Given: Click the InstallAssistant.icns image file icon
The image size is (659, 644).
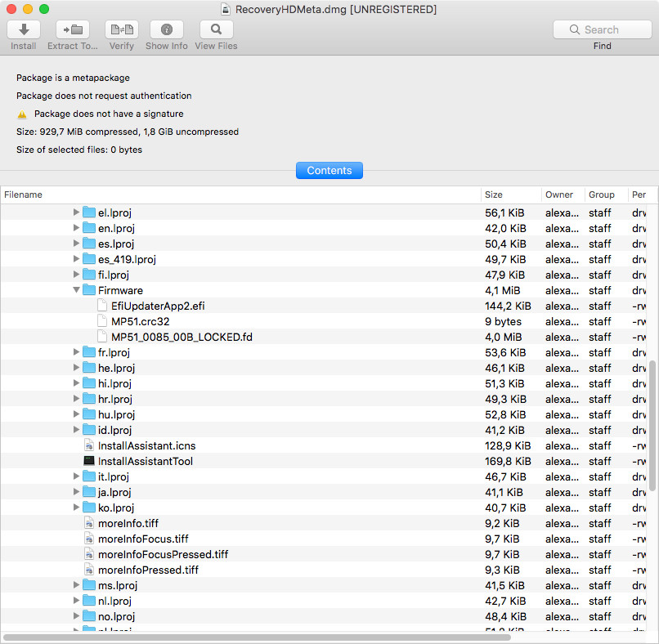Looking at the screenshot, I should pos(89,445).
